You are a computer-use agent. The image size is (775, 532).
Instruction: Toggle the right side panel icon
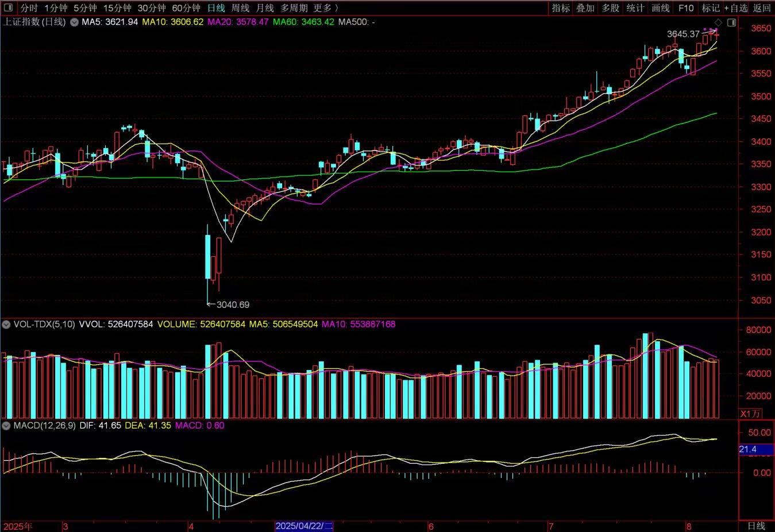(x=731, y=22)
